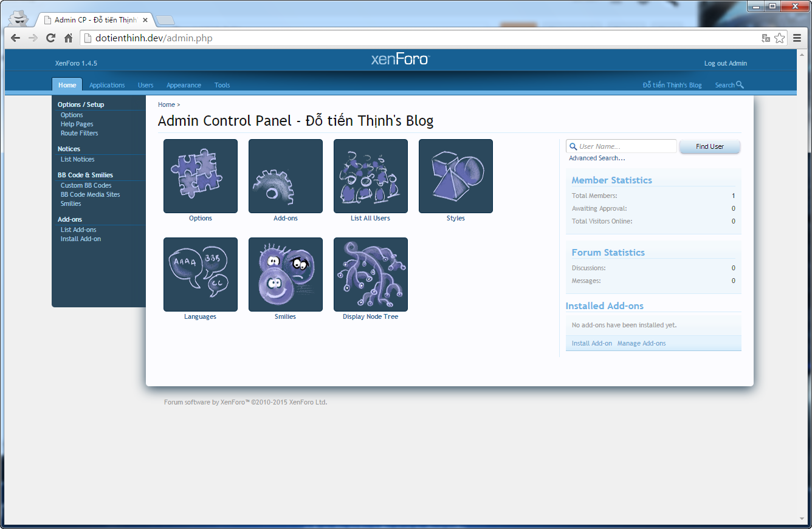This screenshot has height=529, width=812.
Task: Click the browser back arrow
Action: (x=16, y=38)
